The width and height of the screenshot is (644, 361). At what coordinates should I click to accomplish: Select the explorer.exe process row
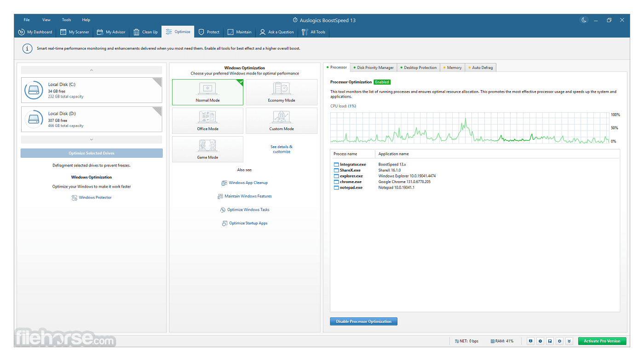475,176
